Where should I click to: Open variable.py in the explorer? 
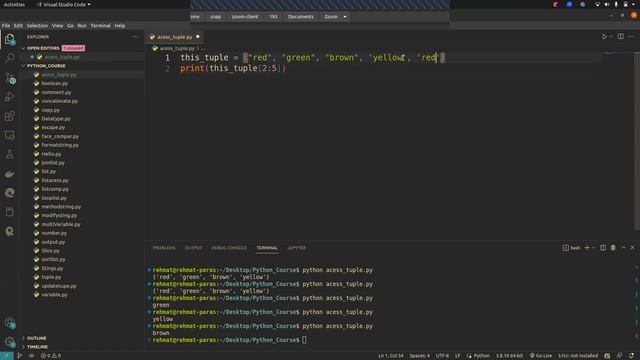[54, 295]
